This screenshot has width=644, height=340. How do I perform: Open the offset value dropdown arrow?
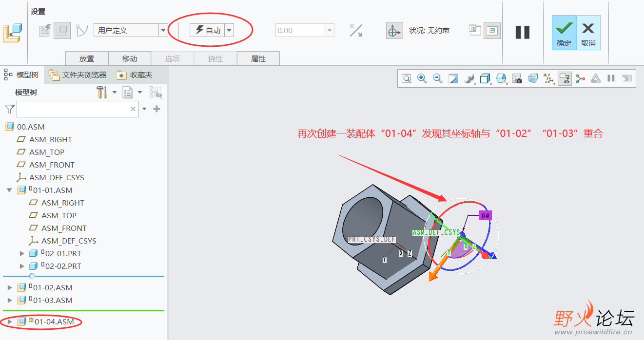pyautogui.click(x=330, y=30)
